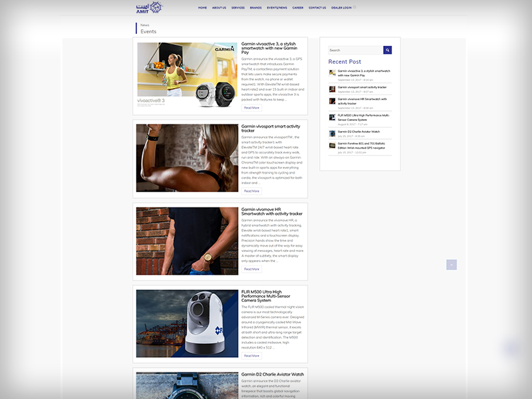The height and width of the screenshot is (399, 532).
Task: Open the Garmin Foretrex thumbnail in Recent Post
Action: point(332,146)
